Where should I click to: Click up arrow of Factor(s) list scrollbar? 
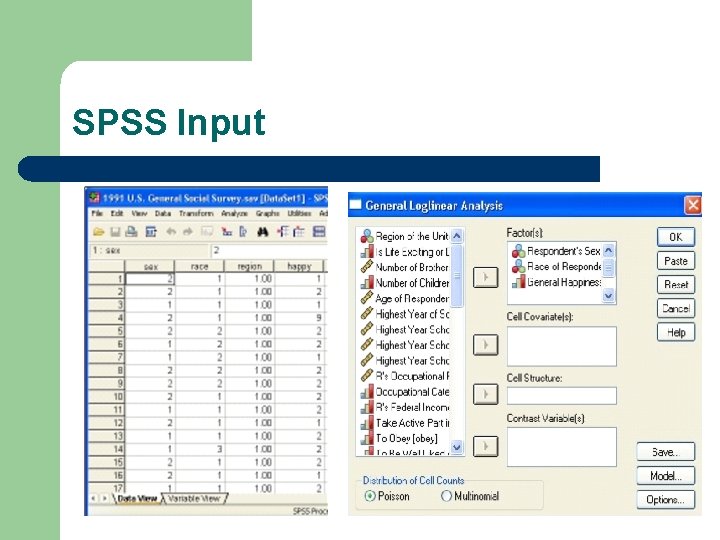(x=608, y=251)
